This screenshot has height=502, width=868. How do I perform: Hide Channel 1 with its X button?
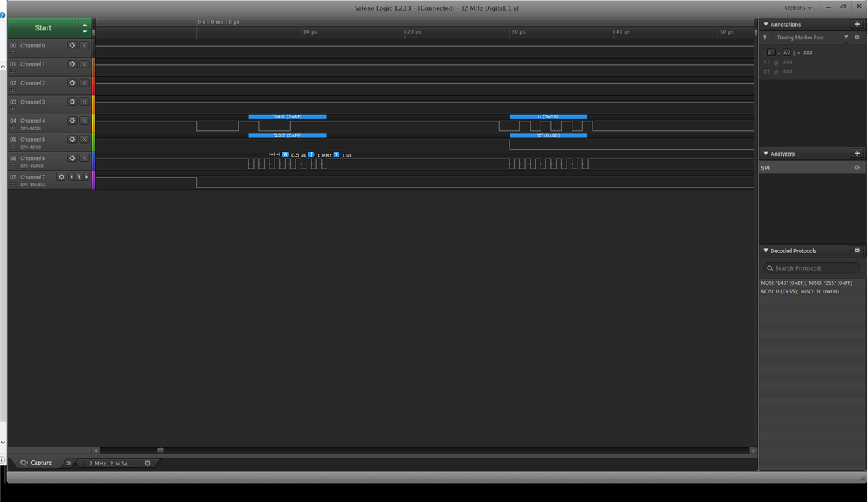pyautogui.click(x=85, y=64)
